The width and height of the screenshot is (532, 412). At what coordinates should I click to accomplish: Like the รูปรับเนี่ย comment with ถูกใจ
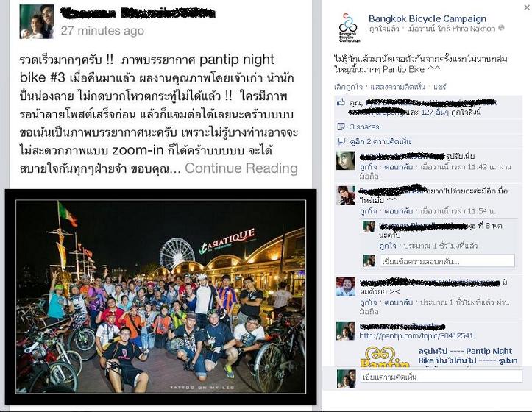369,167
